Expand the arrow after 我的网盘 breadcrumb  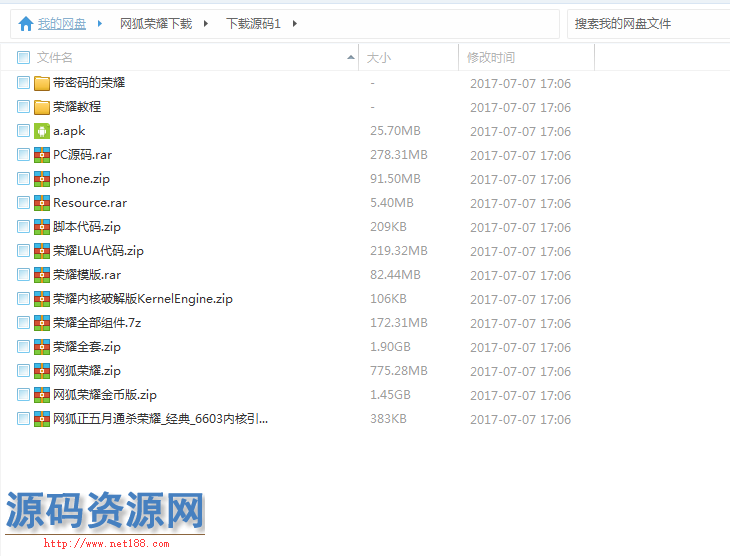(99, 23)
